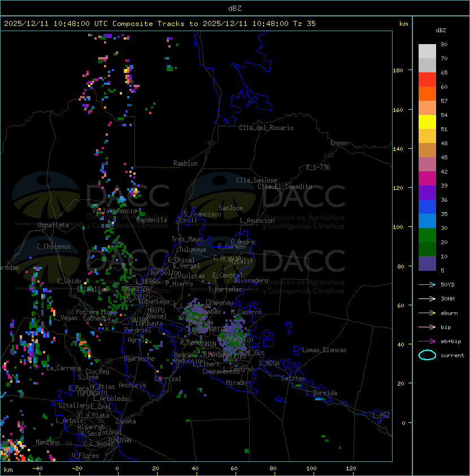The height and width of the screenshot is (476, 470).
Task: Click the blue swatch below 36 dBZ
Action: 427,206
